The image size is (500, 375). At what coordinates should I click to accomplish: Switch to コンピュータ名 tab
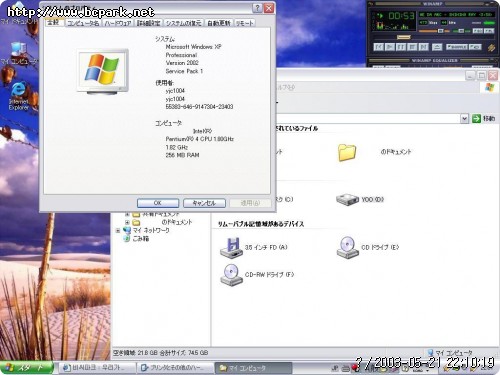83,23
